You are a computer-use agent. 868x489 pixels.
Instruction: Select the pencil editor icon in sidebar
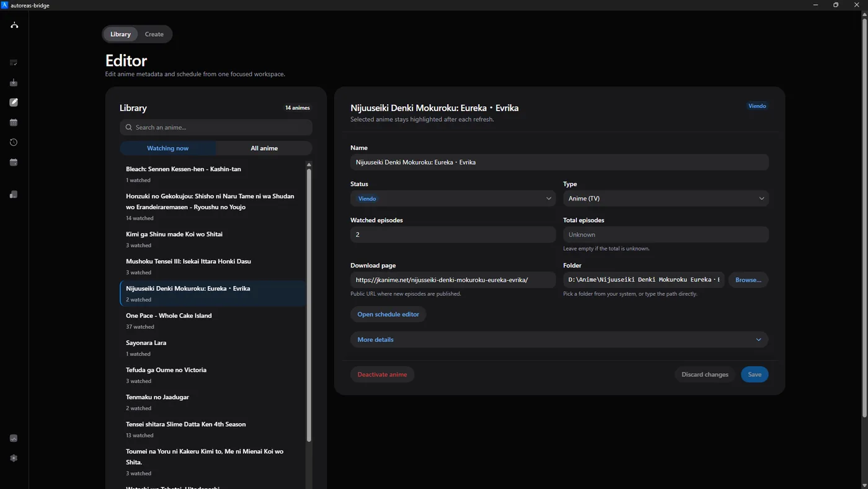(14, 102)
